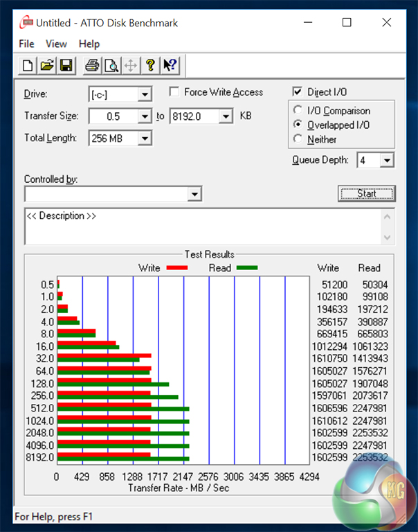Click the Start benchmark button

click(x=367, y=194)
